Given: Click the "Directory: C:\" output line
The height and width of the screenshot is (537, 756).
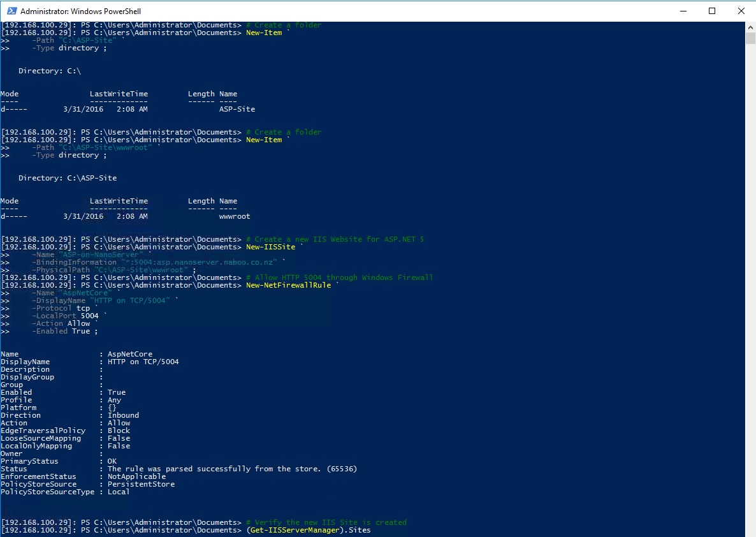Looking at the screenshot, I should coord(50,71).
